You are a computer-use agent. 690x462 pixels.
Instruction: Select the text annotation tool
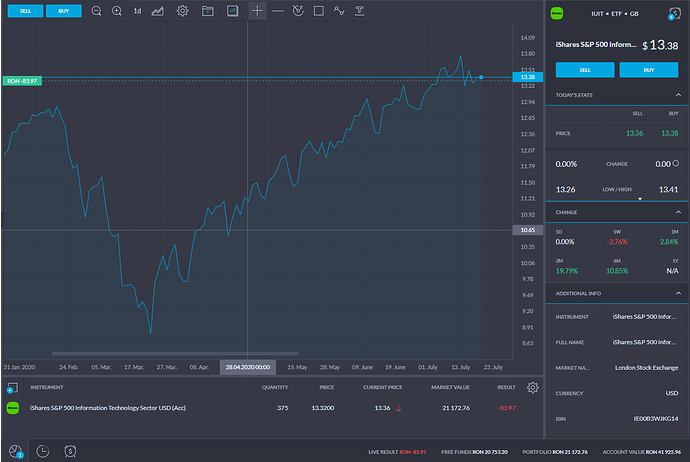pyautogui.click(x=359, y=11)
